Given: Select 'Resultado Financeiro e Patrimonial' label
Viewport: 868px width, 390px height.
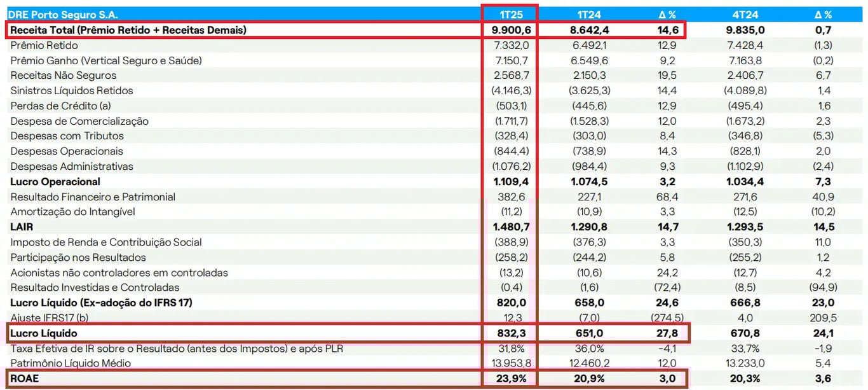Looking at the screenshot, I should [x=93, y=197].
